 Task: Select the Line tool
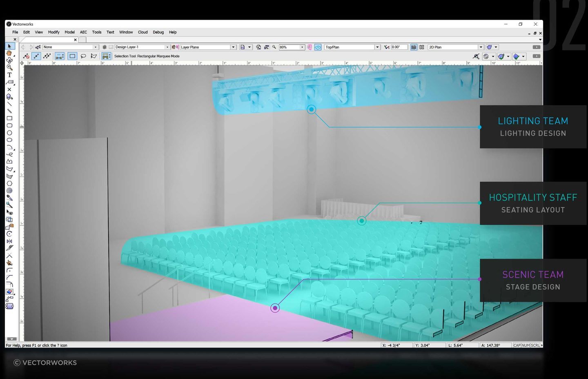(x=9, y=104)
